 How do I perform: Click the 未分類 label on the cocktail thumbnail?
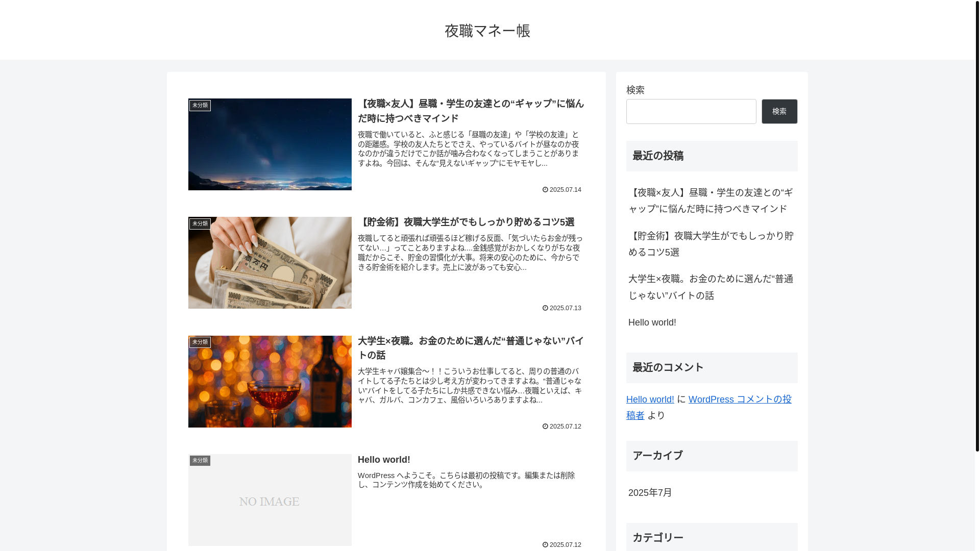[200, 342]
